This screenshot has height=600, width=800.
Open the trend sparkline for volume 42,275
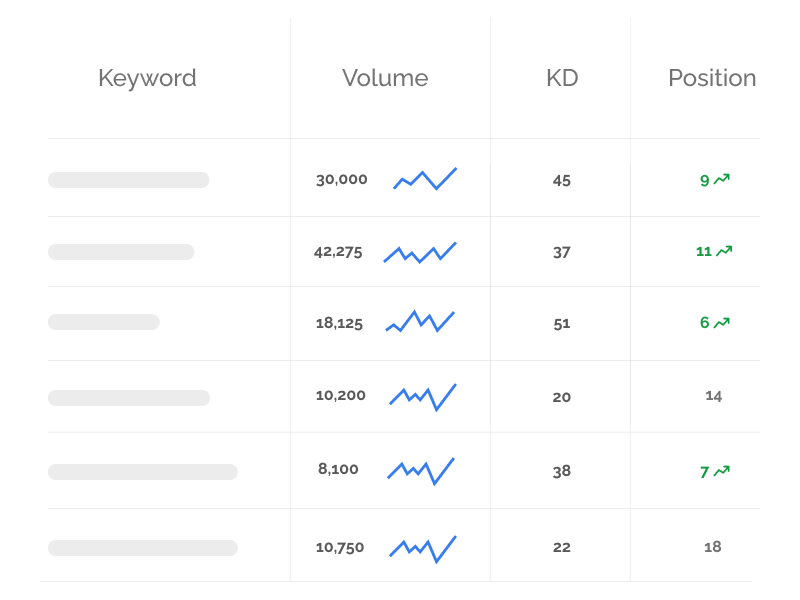point(420,252)
